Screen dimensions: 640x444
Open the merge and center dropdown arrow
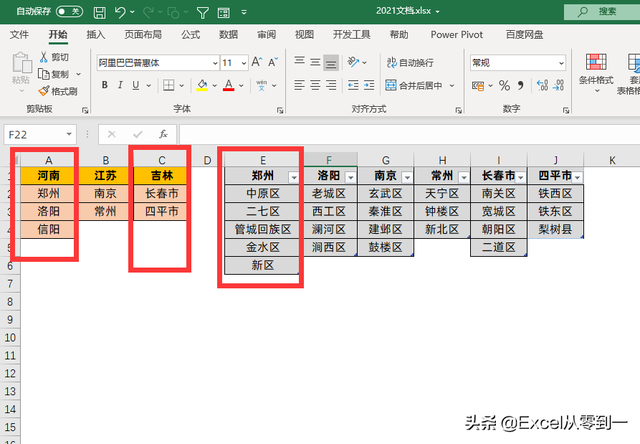[x=452, y=85]
